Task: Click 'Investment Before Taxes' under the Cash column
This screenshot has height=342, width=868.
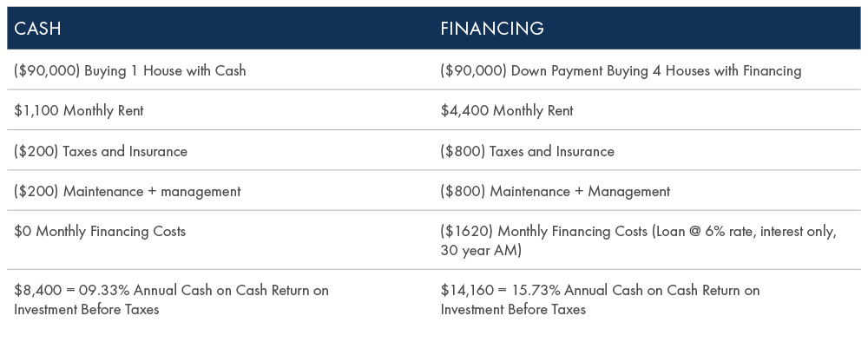Action: point(86,309)
